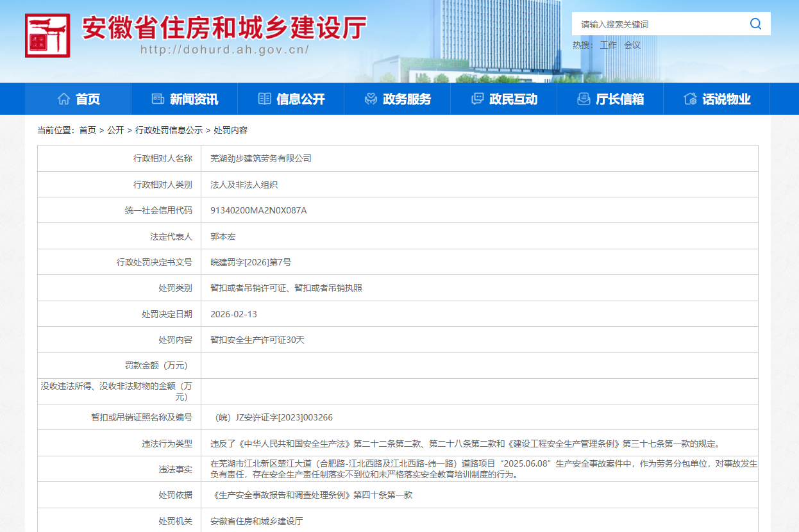
Task: Click the handshake icon beside 政务服务
Action: (x=371, y=99)
